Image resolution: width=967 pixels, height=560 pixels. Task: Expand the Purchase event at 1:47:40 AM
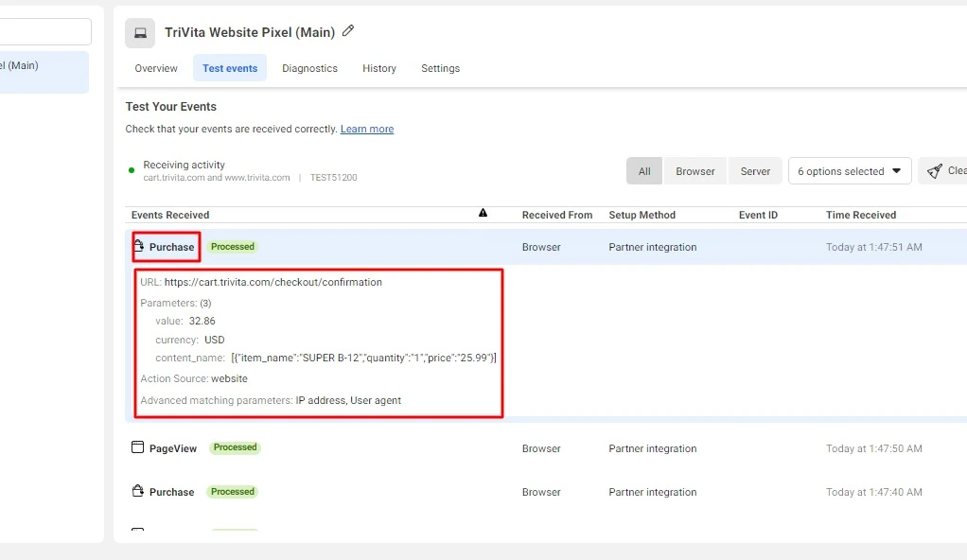click(546, 492)
